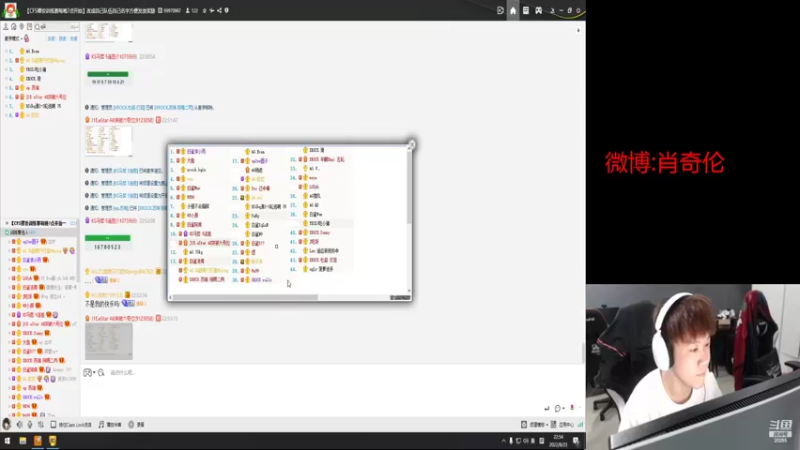Open the video/play panel icon at top right
The image size is (800, 450).
(x=500, y=10)
